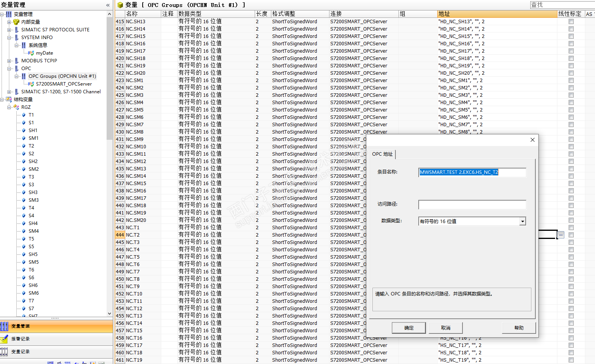This screenshot has height=364, width=595.
Task: Click the 访问路径 input field
Action: pyautogui.click(x=472, y=204)
